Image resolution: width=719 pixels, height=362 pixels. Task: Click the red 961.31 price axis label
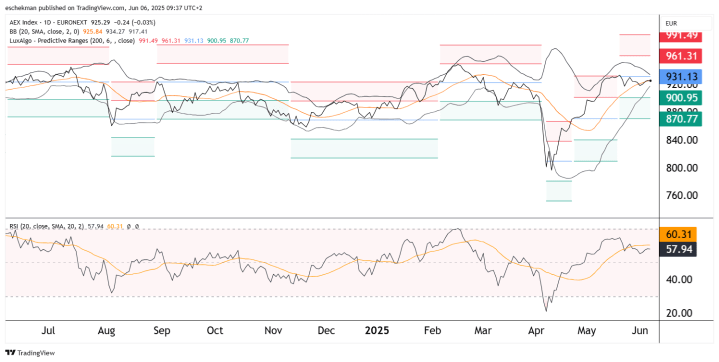[680, 56]
